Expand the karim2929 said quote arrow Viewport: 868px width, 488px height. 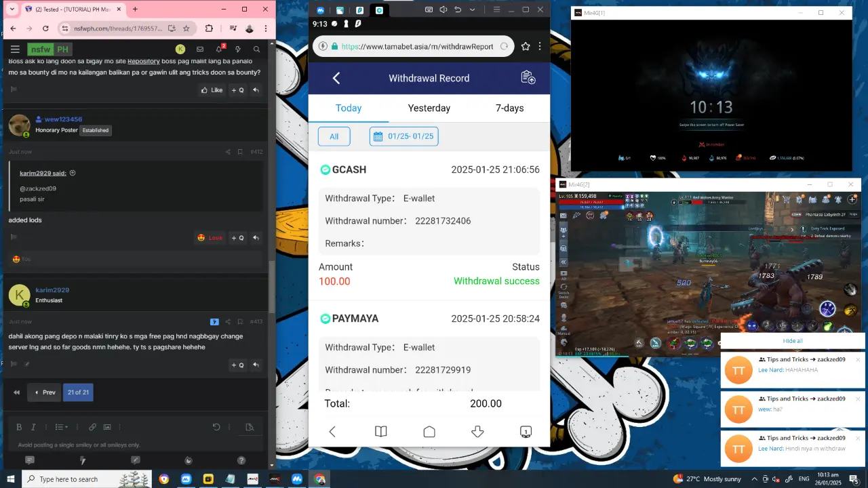click(x=73, y=173)
